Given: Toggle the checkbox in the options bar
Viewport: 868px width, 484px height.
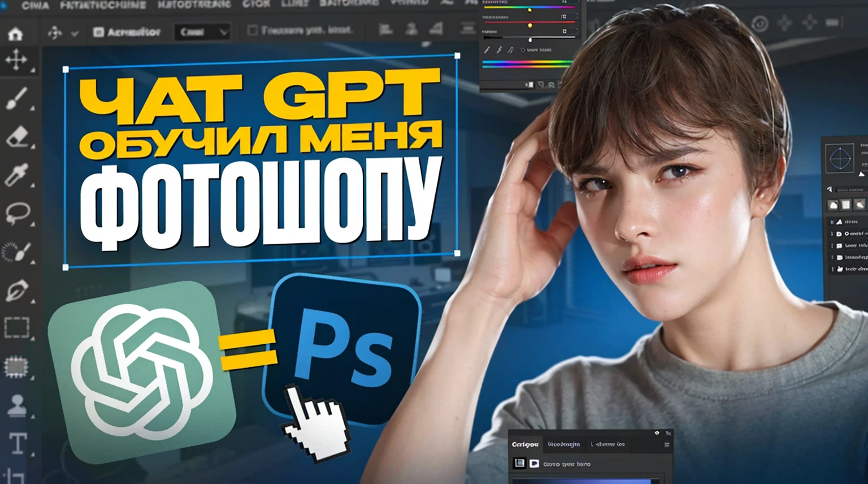Looking at the screenshot, I should pos(253,30).
